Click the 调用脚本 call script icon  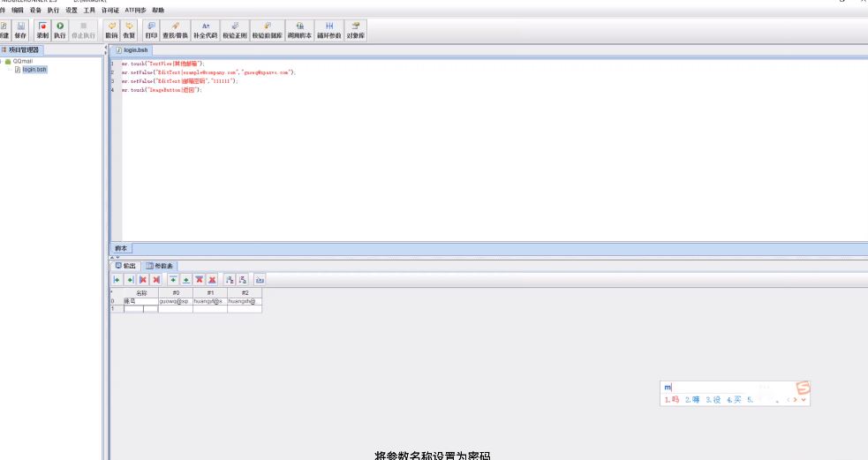tap(299, 30)
